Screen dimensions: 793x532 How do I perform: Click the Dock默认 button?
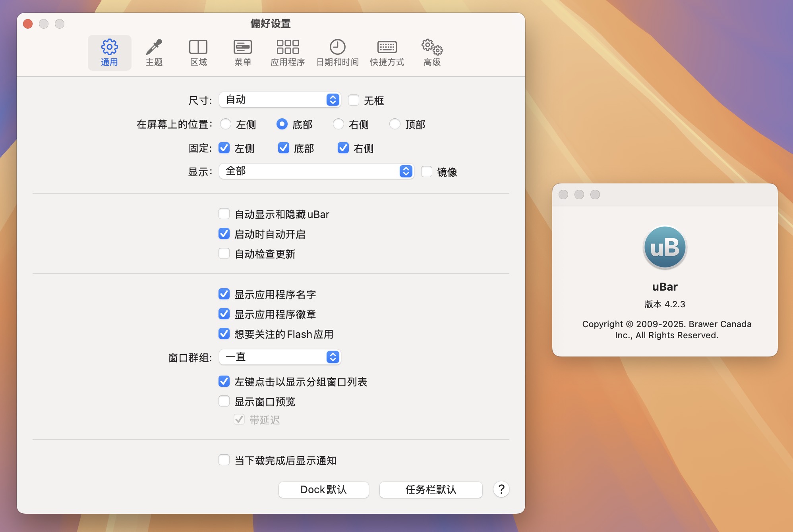(x=323, y=490)
